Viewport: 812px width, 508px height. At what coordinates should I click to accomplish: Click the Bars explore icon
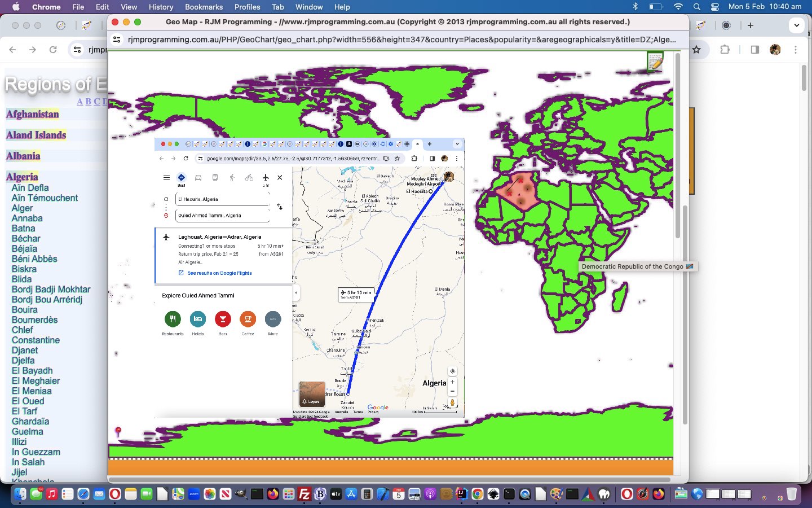[x=223, y=319]
